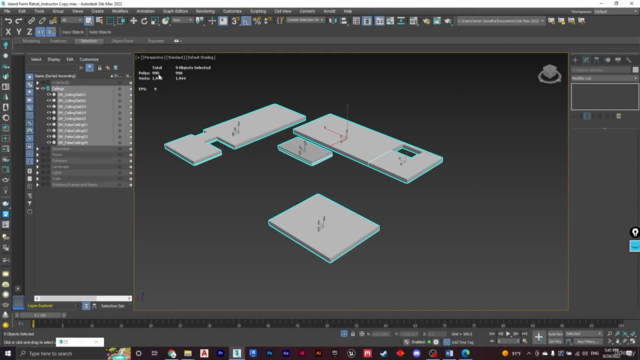This screenshot has width=640, height=360.
Task: Open the Modifier List dropdown
Action: [x=604, y=78]
